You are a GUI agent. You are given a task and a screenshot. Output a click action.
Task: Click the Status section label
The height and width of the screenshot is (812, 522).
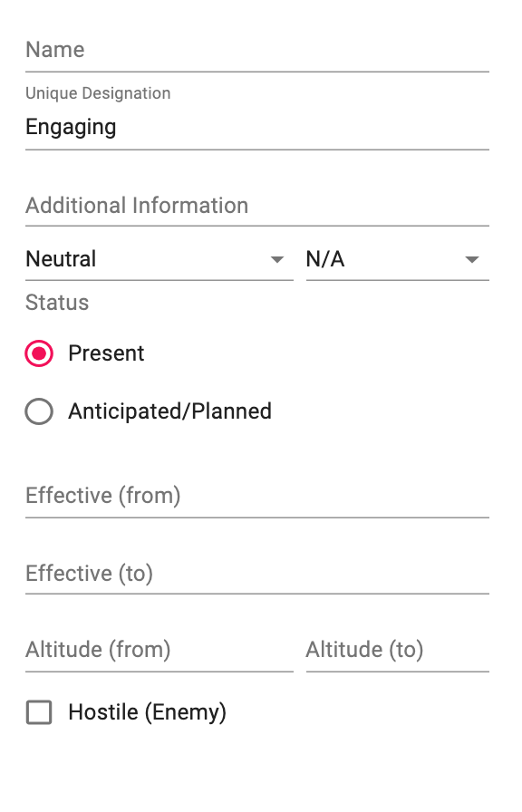tap(57, 303)
